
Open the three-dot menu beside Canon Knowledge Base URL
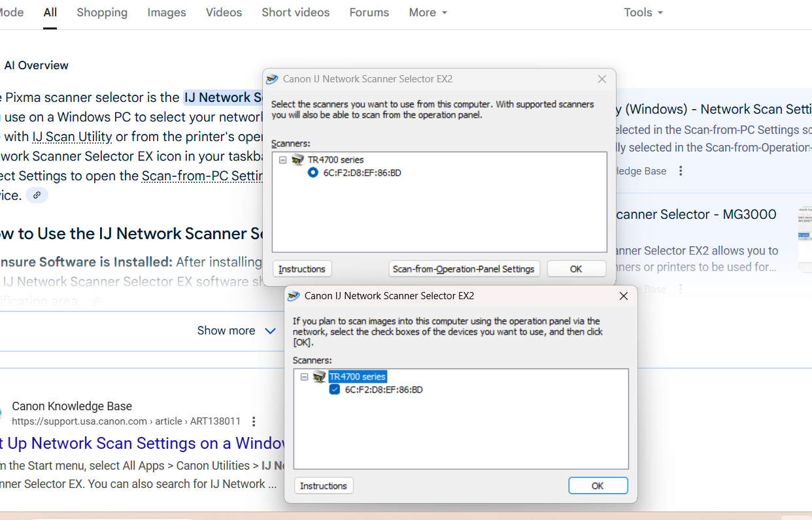(x=254, y=421)
